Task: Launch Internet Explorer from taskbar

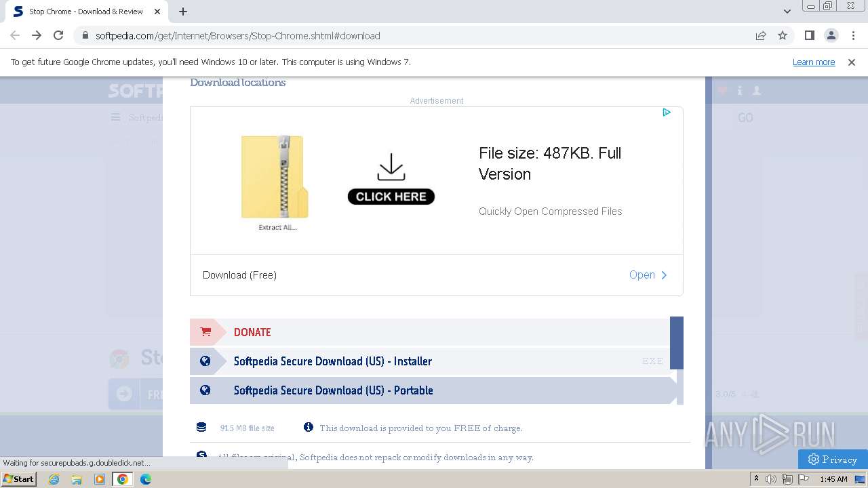Action: pyautogui.click(x=54, y=479)
